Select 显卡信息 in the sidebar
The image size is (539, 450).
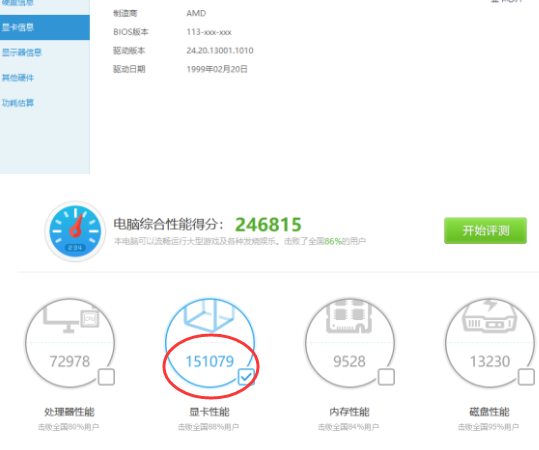[x=45, y=28]
